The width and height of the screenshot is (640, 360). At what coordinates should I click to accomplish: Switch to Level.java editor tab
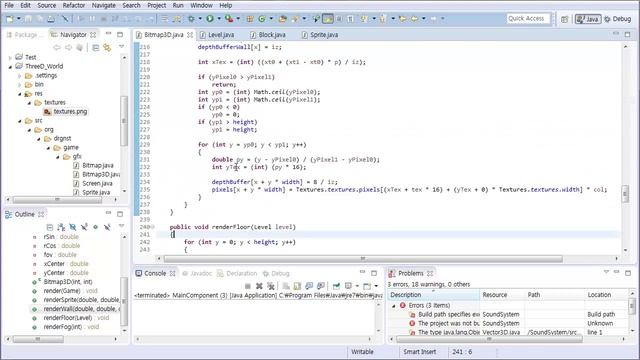tap(217, 35)
